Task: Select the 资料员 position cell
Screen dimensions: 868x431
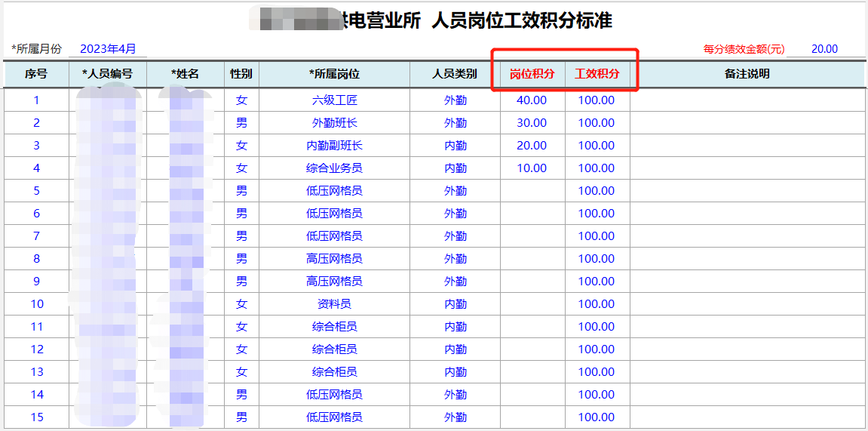Action: 334,304
